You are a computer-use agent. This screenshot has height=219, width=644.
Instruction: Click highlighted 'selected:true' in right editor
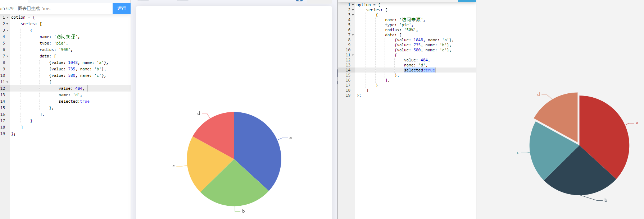click(419, 70)
